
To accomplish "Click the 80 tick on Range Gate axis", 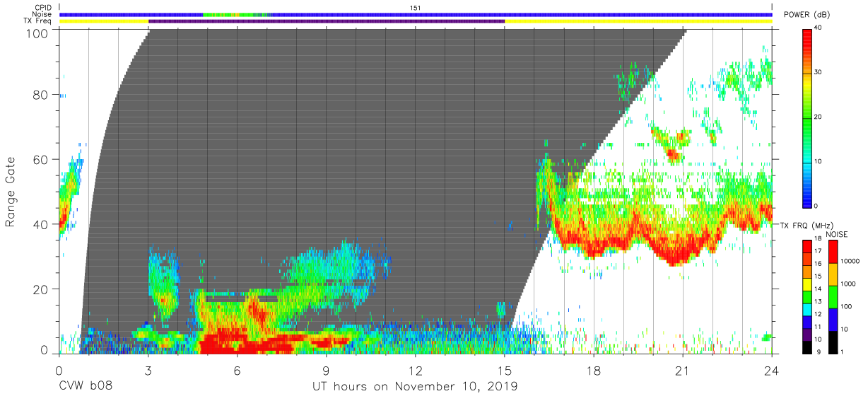I will pos(40,94).
